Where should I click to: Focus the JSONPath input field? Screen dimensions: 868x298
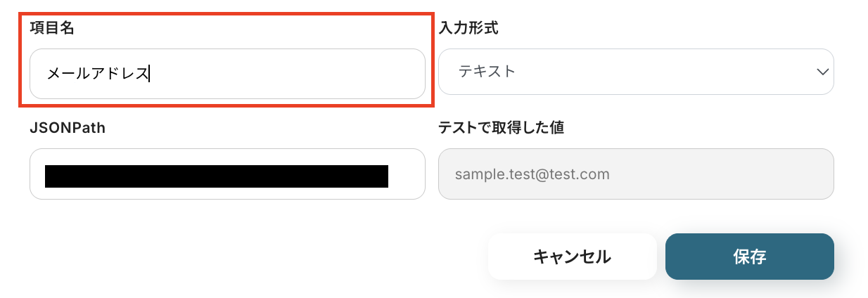coord(227,174)
